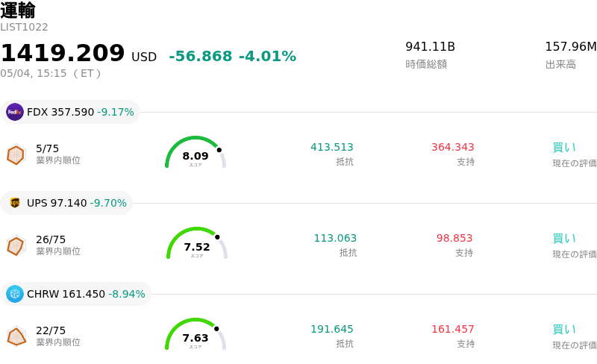
Task: Click the 8.09 score gauge
Action: pos(196,152)
